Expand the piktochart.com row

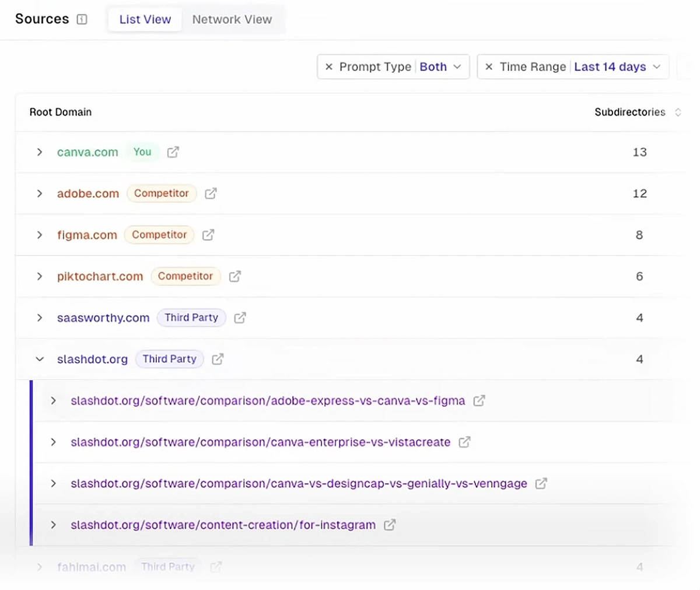pos(40,276)
